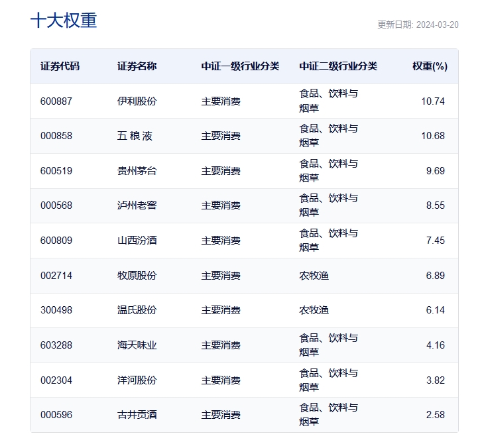Click the 证券代码 column header
The width and height of the screenshot is (484, 448).
click(x=60, y=66)
